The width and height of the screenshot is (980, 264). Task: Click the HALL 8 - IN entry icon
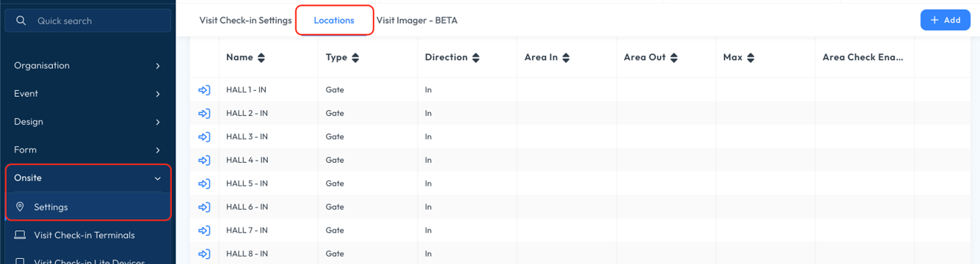click(x=204, y=254)
